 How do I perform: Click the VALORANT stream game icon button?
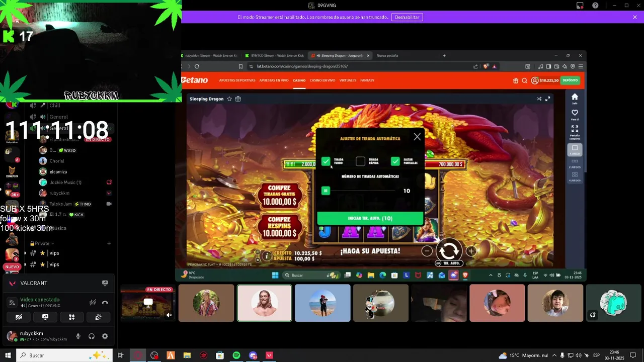click(x=105, y=283)
